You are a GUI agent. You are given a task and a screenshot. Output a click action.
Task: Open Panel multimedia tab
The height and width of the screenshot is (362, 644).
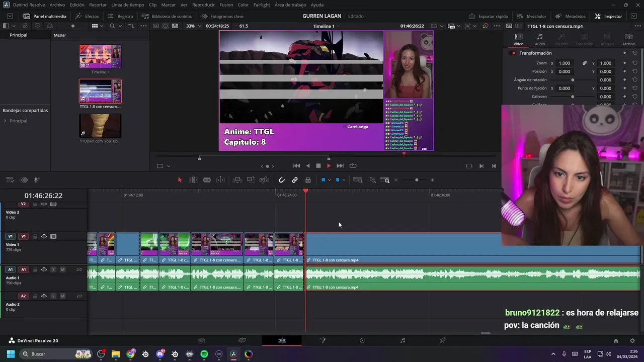45,16
